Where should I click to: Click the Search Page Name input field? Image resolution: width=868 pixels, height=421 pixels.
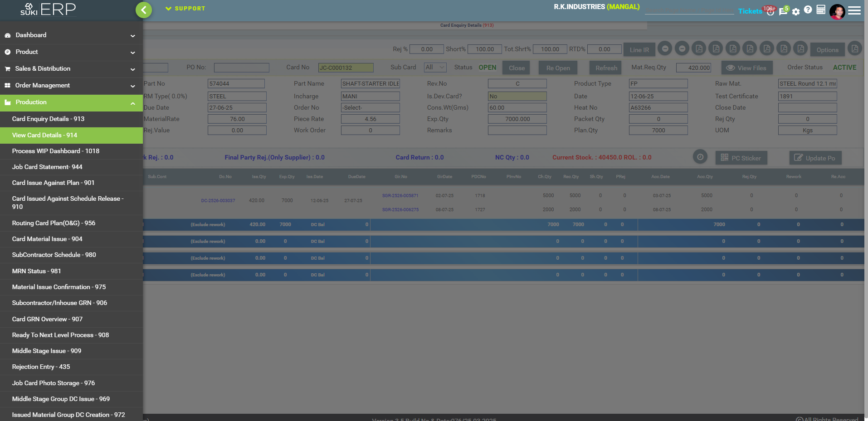click(x=689, y=10)
